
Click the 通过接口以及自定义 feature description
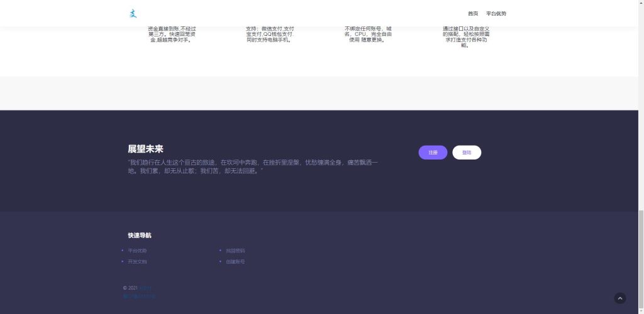(465, 36)
